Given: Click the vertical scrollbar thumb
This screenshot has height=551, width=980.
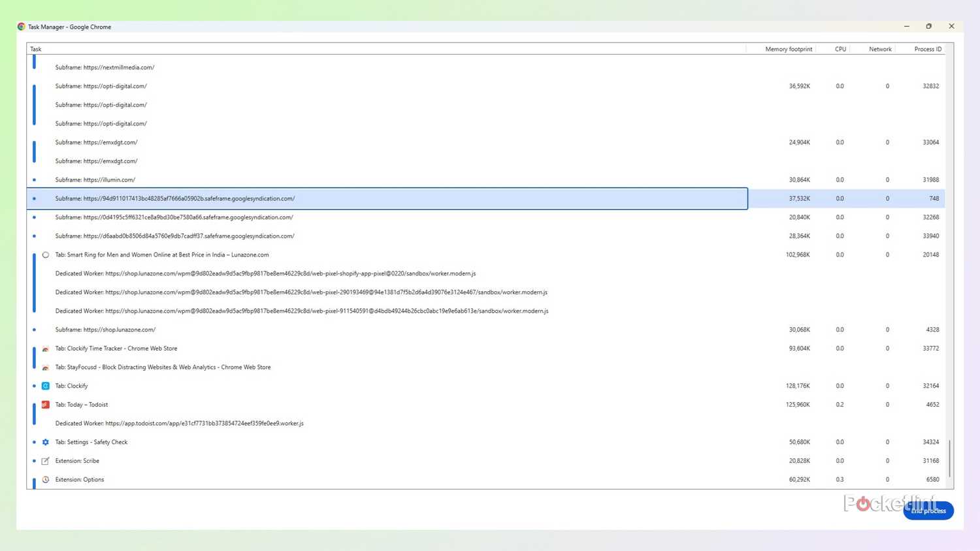Looking at the screenshot, I should click(949, 458).
